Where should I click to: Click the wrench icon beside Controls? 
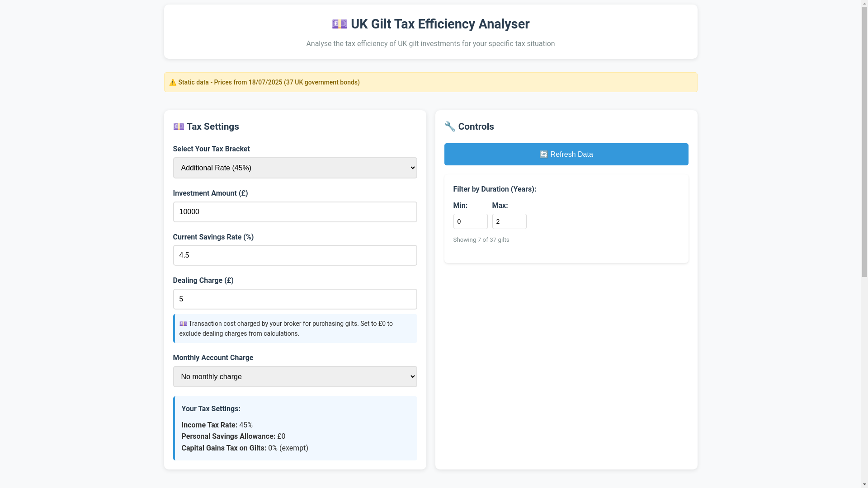tap(450, 127)
